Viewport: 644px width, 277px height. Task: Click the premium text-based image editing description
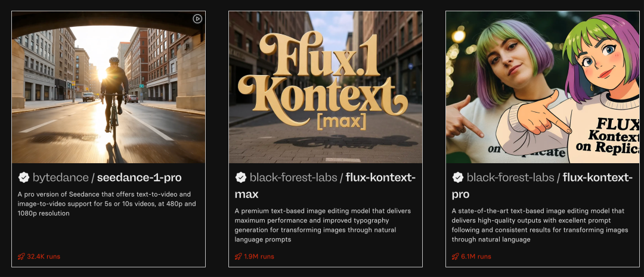coord(323,225)
